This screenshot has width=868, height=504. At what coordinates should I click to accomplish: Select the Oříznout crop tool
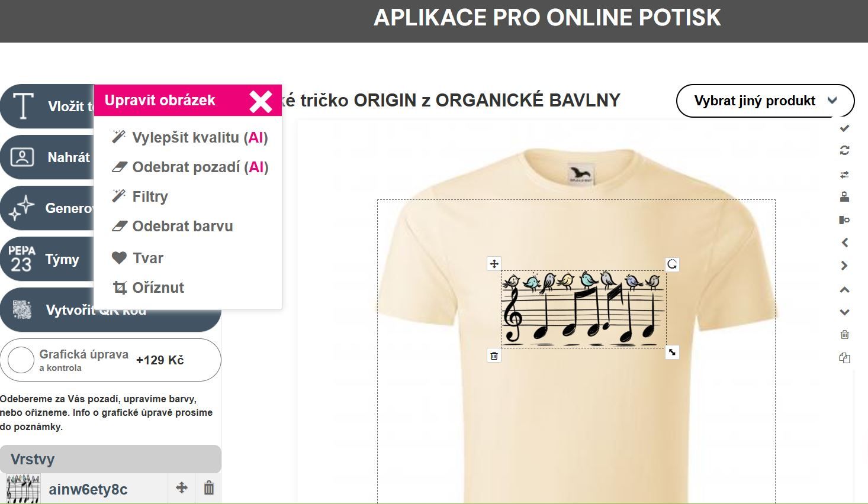148,288
